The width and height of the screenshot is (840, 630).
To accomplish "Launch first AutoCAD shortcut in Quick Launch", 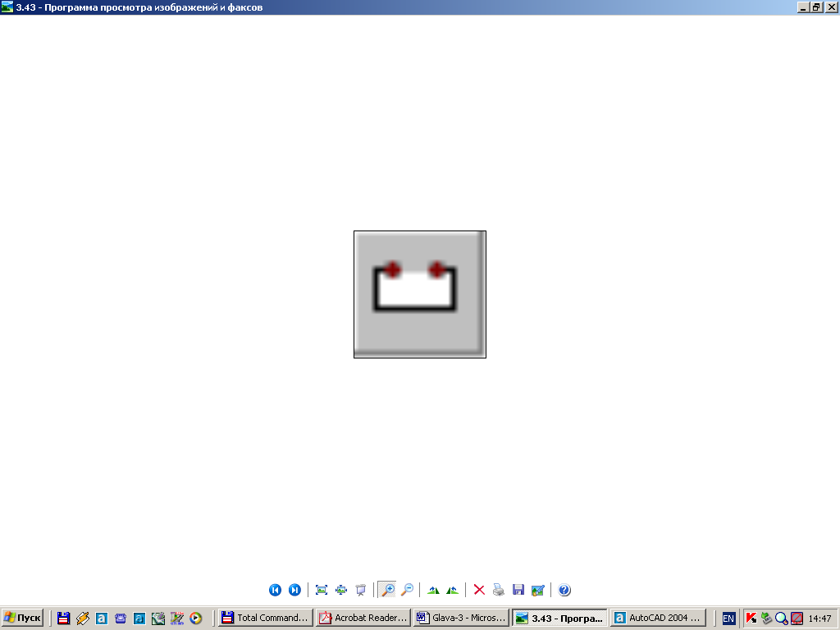I will click(x=101, y=619).
